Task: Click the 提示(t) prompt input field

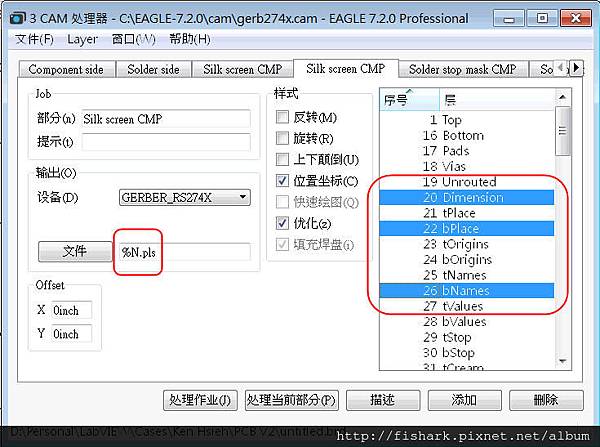Action: click(166, 142)
